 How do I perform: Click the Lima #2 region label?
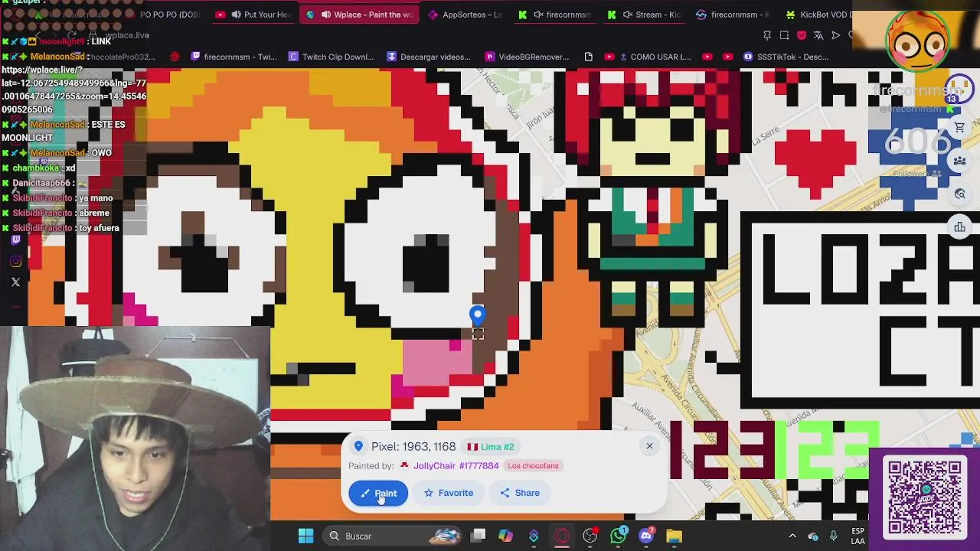click(x=491, y=447)
